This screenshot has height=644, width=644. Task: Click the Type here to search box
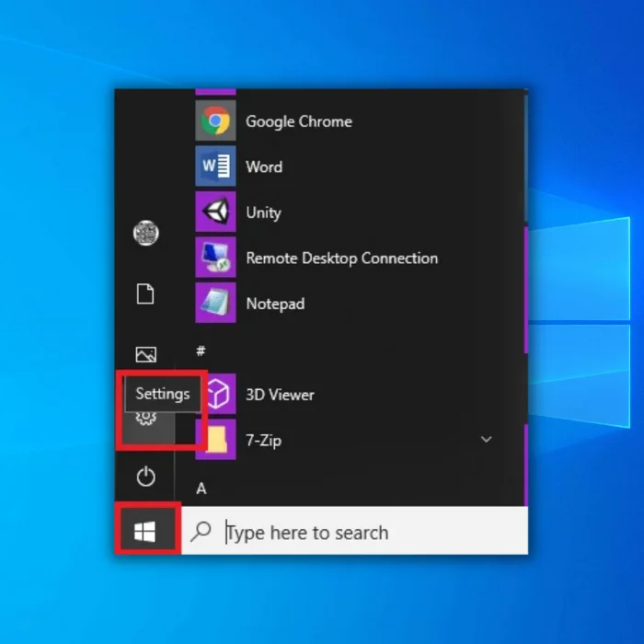click(x=355, y=531)
